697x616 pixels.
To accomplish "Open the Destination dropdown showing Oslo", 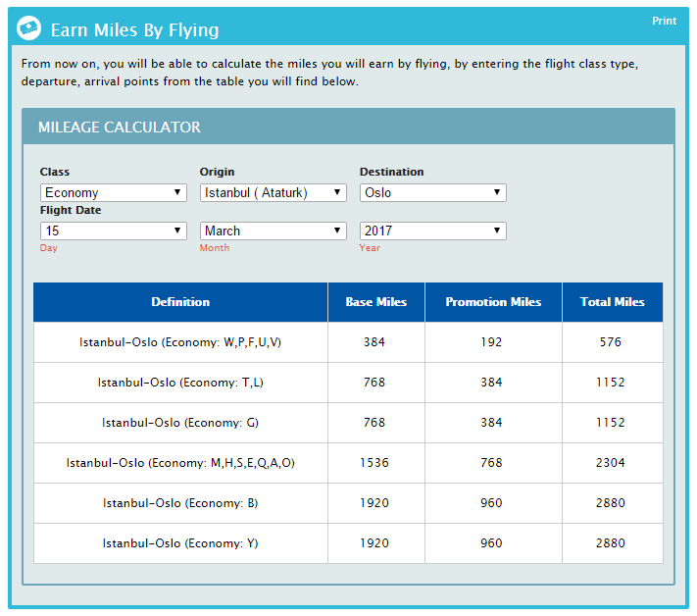I will (x=433, y=192).
